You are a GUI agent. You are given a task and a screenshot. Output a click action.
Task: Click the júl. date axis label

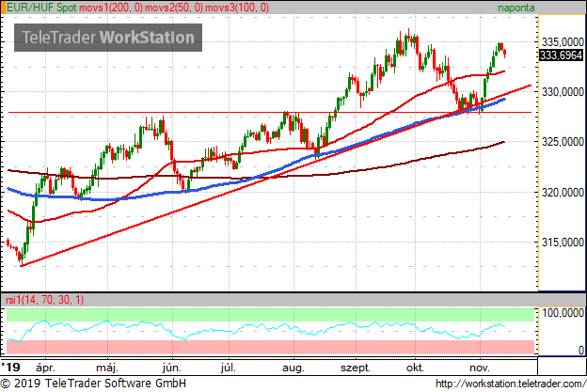(x=228, y=368)
